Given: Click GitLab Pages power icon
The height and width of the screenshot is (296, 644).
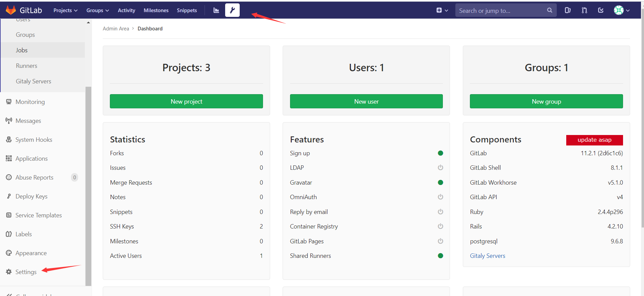Looking at the screenshot, I should pos(440,241).
